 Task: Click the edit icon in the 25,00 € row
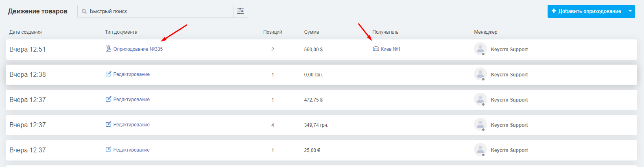108,150
